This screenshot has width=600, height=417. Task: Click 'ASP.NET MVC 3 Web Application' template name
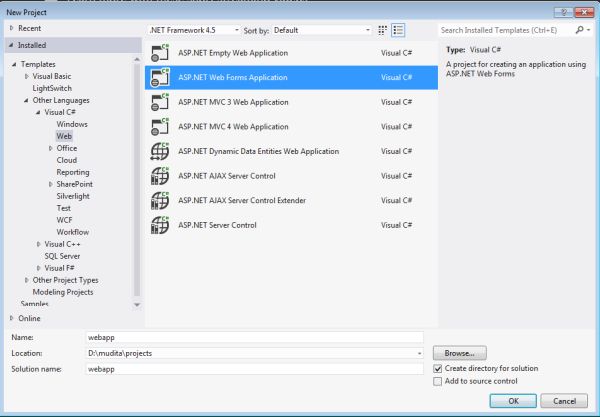click(233, 102)
